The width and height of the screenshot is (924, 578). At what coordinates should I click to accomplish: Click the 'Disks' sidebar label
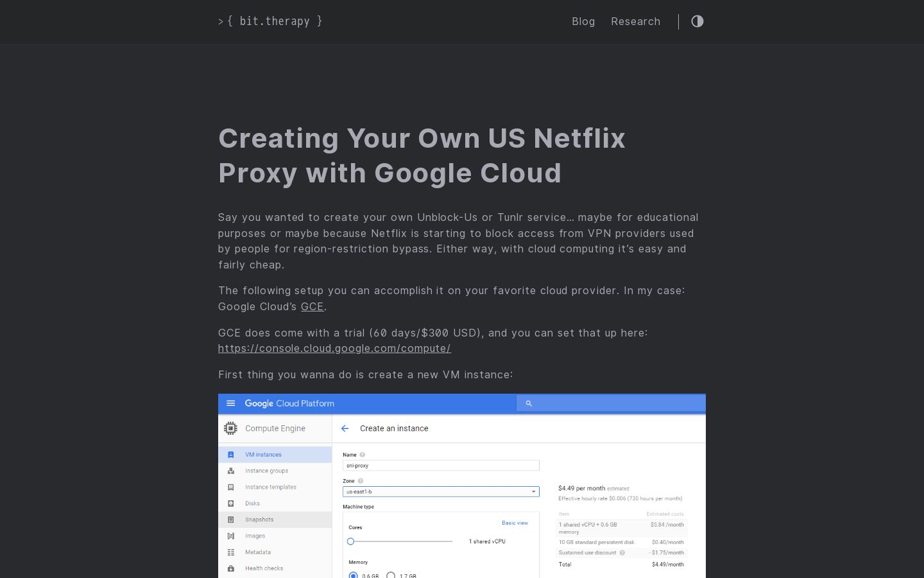(252, 504)
